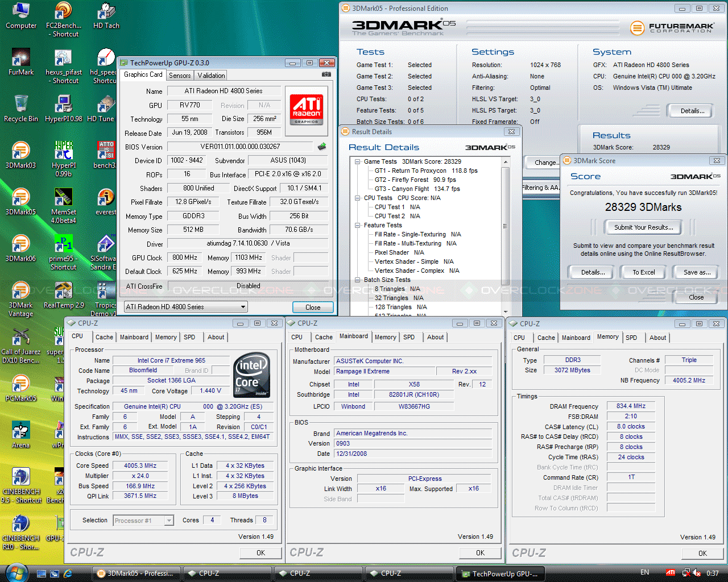The width and height of the screenshot is (728, 582).
Task: Open SPD tab in Mainboard CPU-Z window
Action: click(x=409, y=338)
